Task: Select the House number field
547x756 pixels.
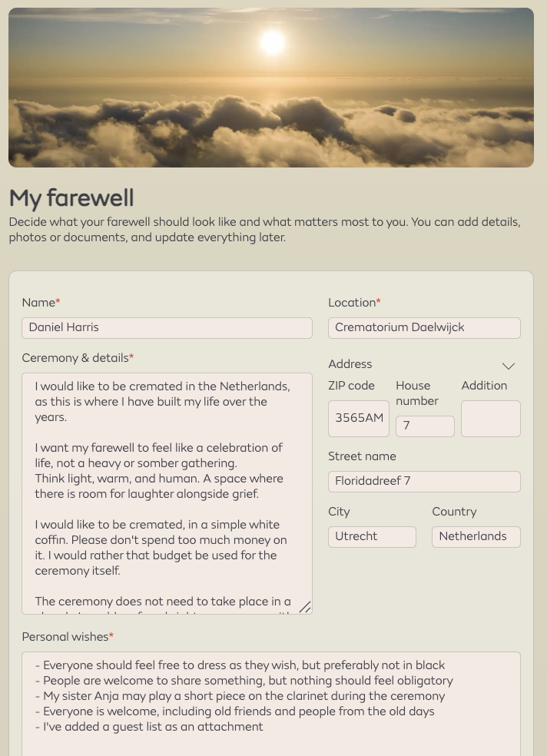Action: click(425, 426)
